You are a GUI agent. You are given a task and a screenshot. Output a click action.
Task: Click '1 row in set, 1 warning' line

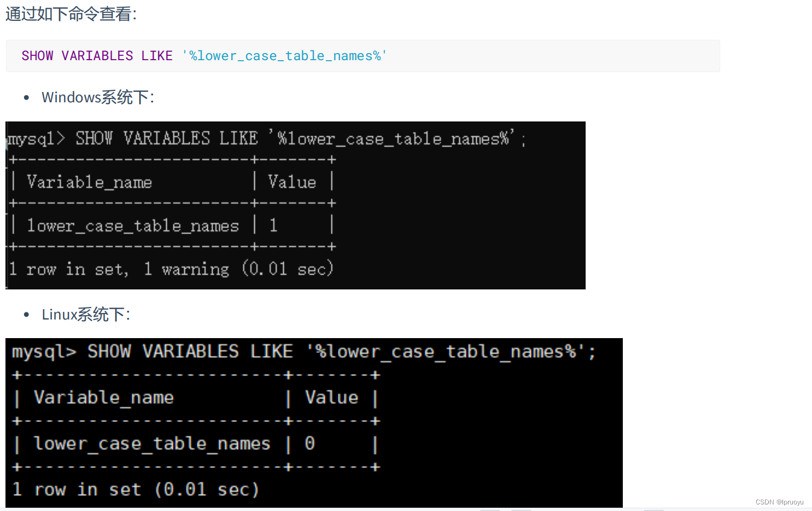tap(171, 269)
